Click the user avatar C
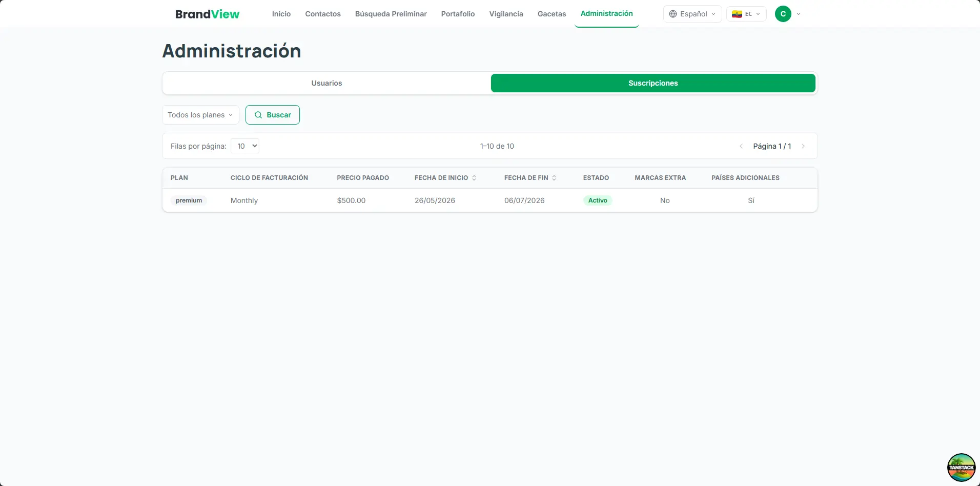The image size is (980, 486). pos(783,14)
